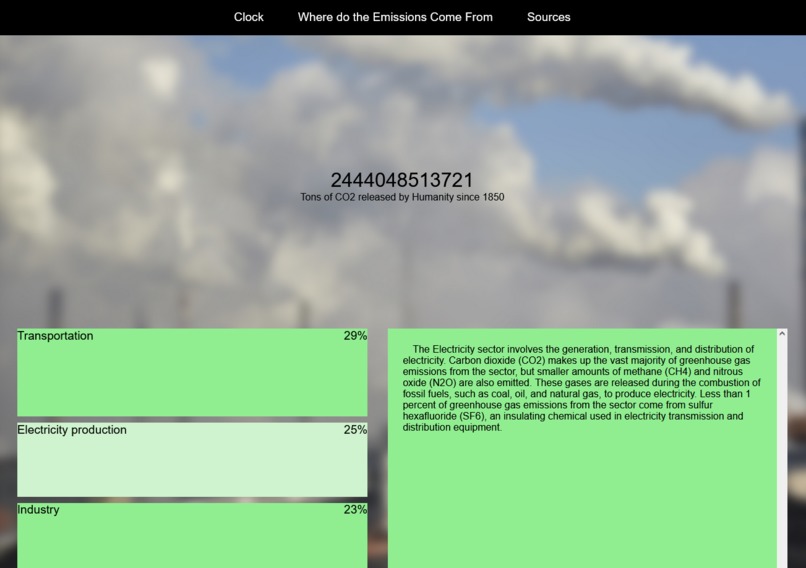Open the Sources navigation link

coord(548,17)
